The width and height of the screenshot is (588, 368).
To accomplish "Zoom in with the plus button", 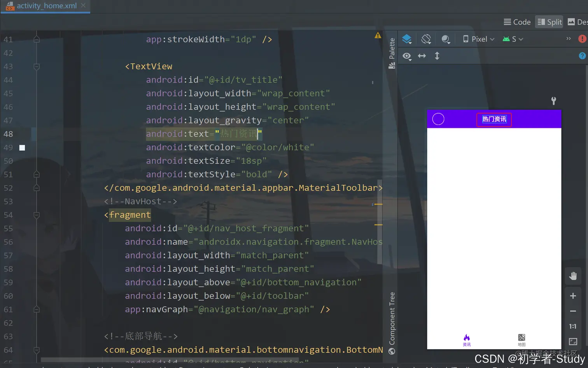I will coord(573,296).
